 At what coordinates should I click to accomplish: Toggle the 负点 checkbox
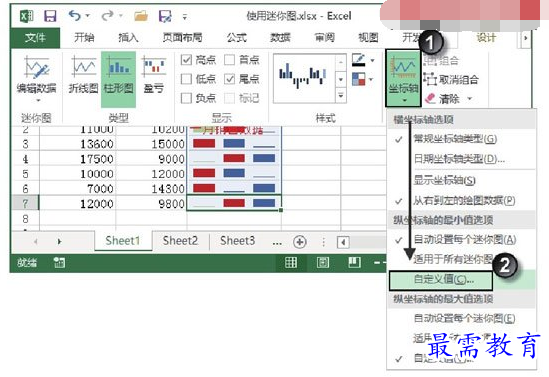click(186, 98)
